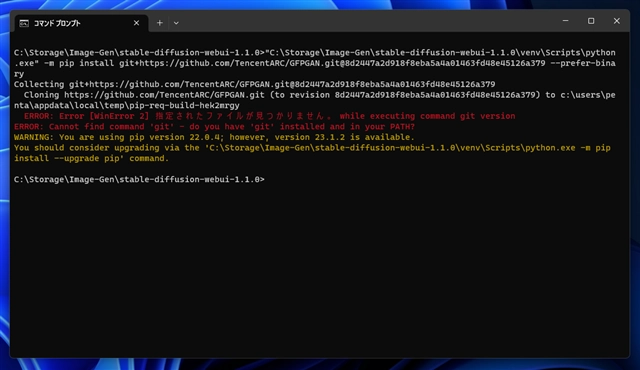
Task: Click the 'You should consider upgrading' line
Action: (x=312, y=148)
